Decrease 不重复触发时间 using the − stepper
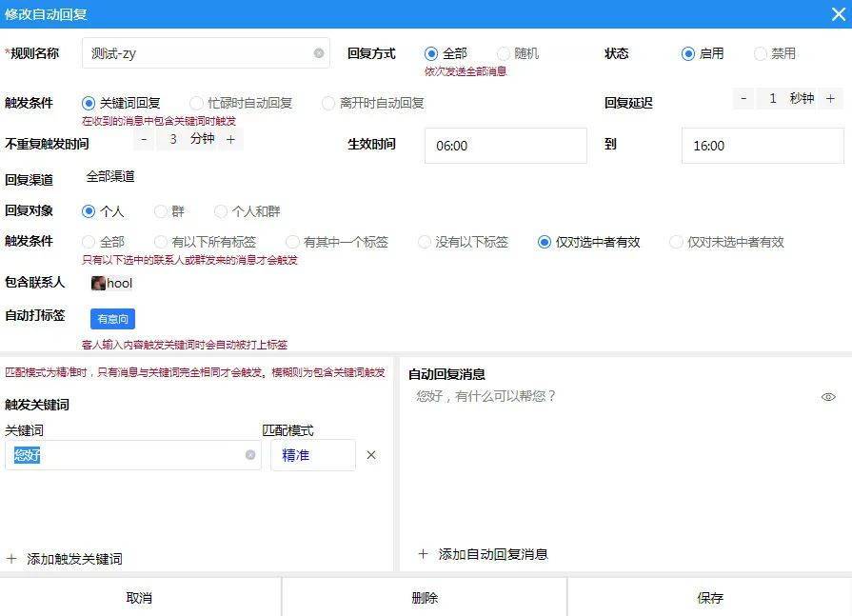 [x=144, y=138]
